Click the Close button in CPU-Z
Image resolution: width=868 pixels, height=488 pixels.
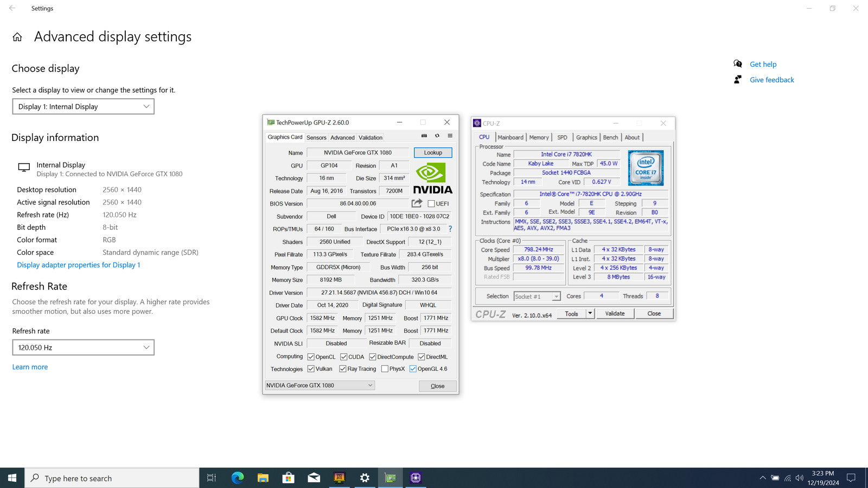654,313
